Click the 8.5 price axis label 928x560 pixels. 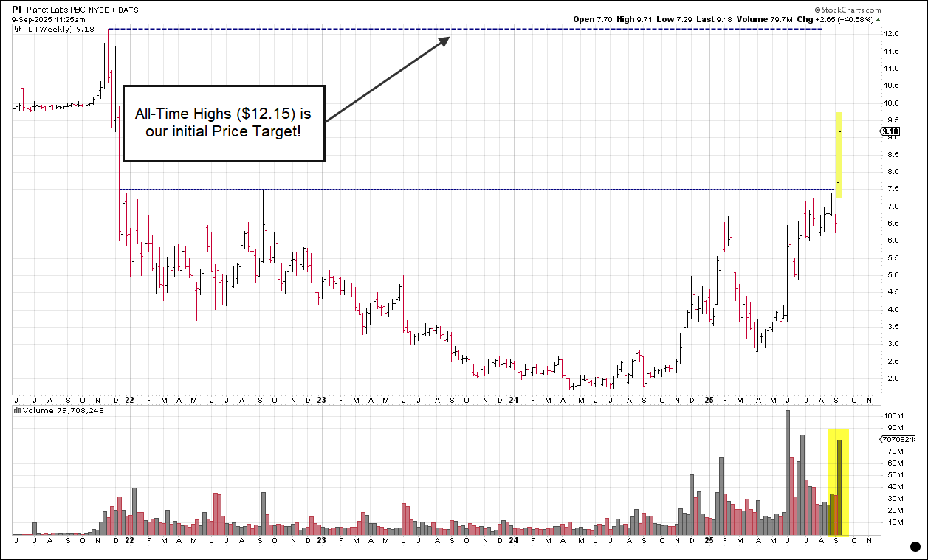[x=892, y=154]
